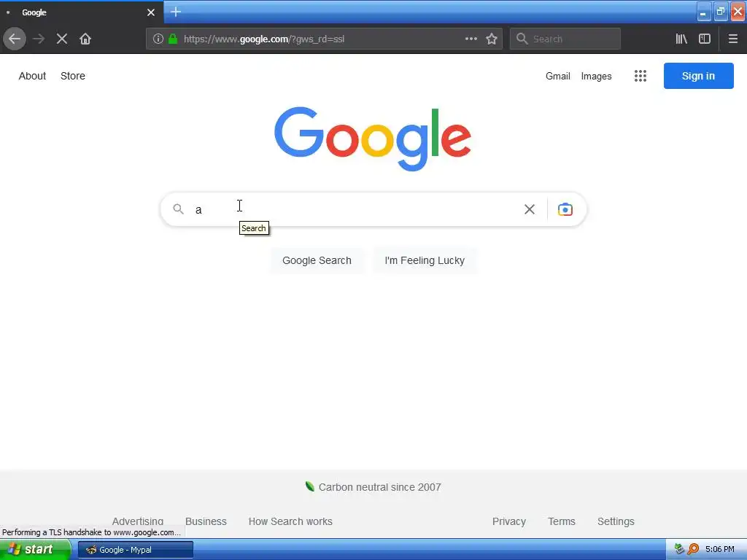Search by image using camera icon

pyautogui.click(x=565, y=209)
